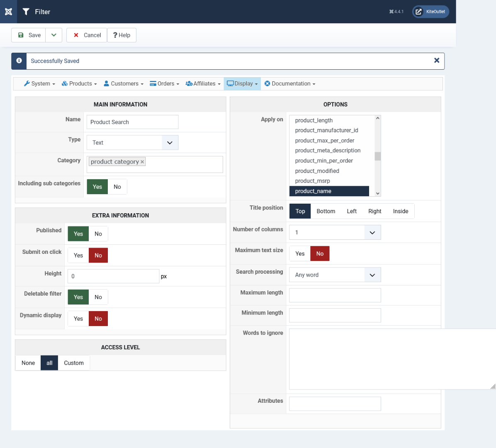Open the System menu
496x448 pixels.
coord(39,83)
